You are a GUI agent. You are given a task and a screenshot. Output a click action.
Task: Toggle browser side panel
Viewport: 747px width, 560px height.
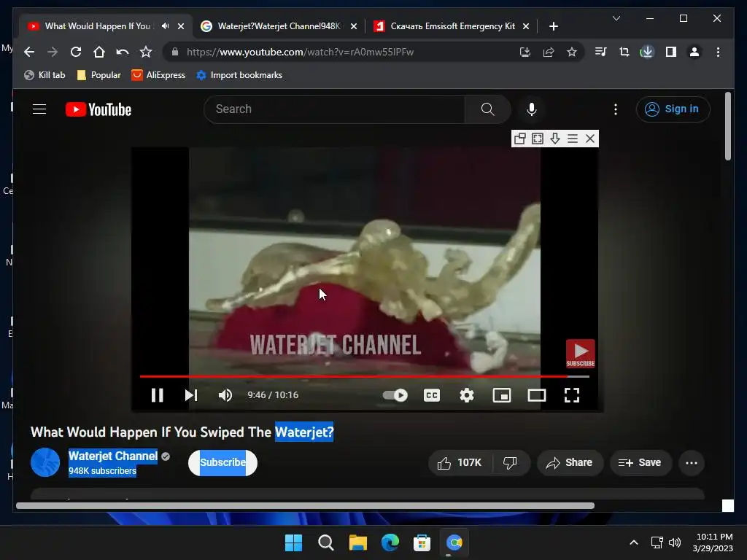[x=671, y=52]
